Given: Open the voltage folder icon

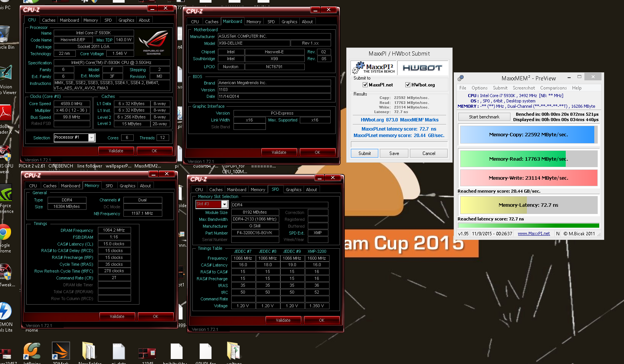Looking at the screenshot, I should coord(234,351).
